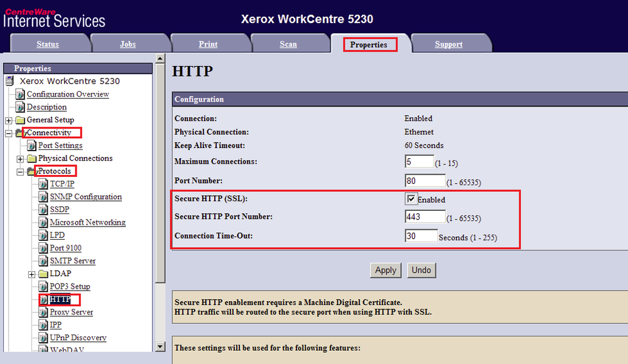The image size is (628, 364).
Task: Collapse the Protocols tree node
Action: point(20,171)
